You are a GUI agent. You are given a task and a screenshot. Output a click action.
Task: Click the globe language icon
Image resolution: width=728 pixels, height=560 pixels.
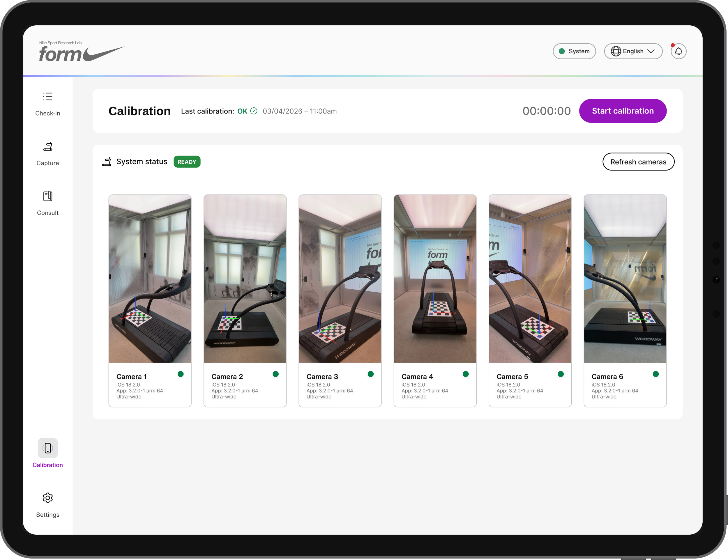[616, 51]
